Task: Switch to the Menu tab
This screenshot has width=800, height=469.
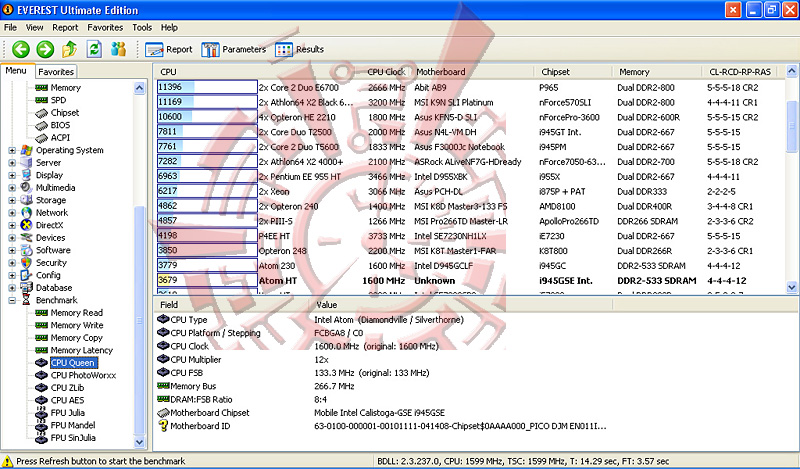Action: (16, 71)
